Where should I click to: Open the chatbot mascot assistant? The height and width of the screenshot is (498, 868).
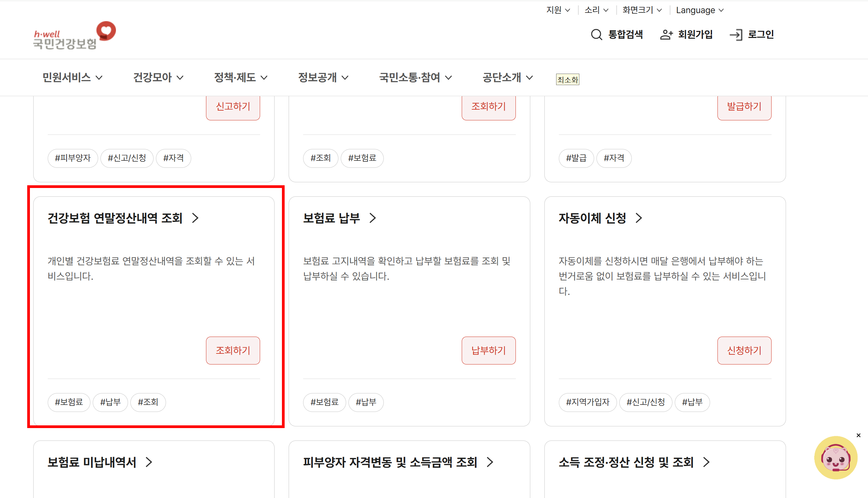(x=835, y=458)
